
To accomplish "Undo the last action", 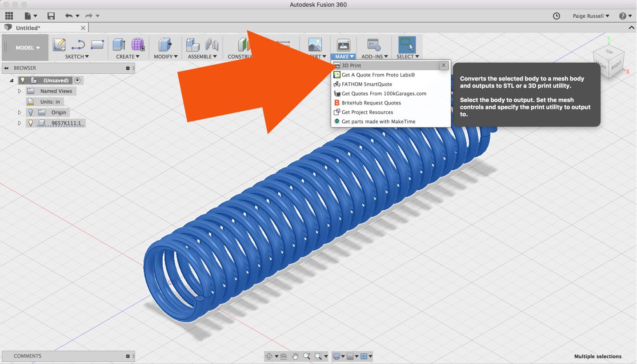I will (x=68, y=16).
